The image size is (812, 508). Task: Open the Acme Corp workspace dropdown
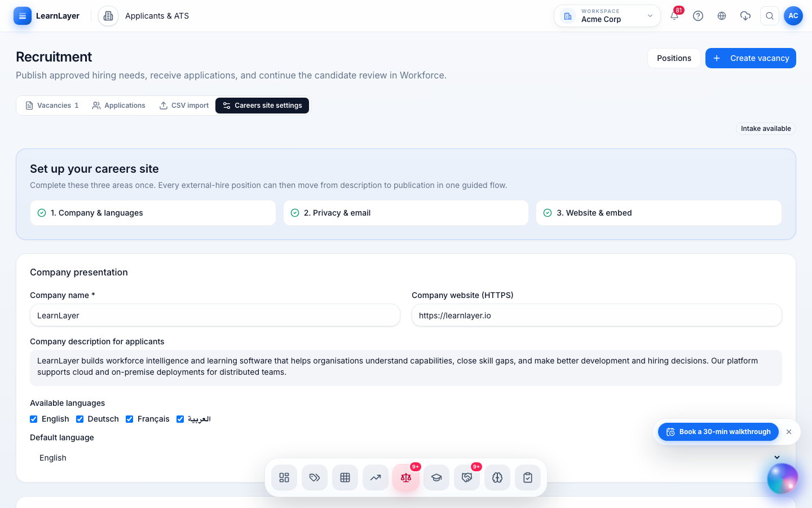[x=607, y=16]
